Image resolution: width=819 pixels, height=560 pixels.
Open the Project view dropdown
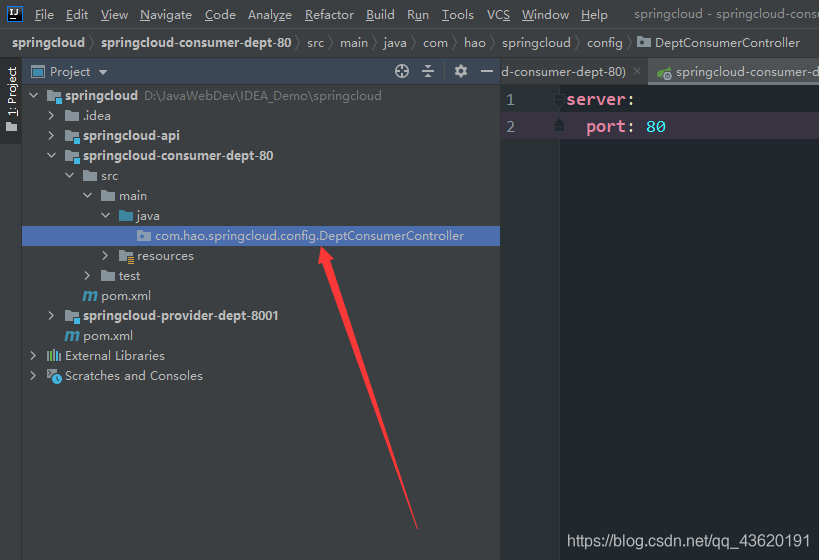(x=103, y=72)
